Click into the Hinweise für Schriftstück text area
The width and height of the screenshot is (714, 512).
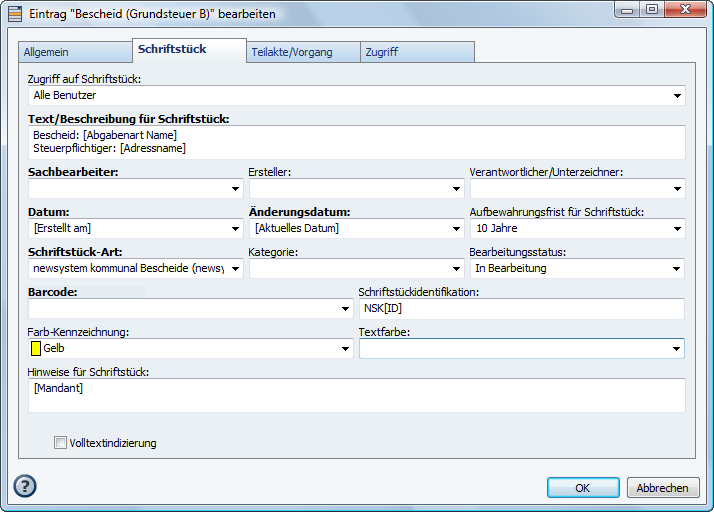click(x=356, y=395)
